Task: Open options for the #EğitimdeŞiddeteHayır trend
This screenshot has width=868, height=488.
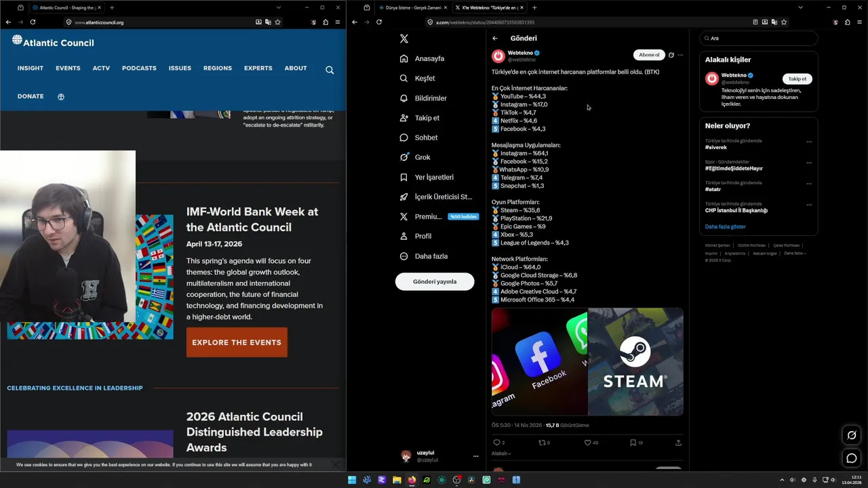Action: point(809,163)
